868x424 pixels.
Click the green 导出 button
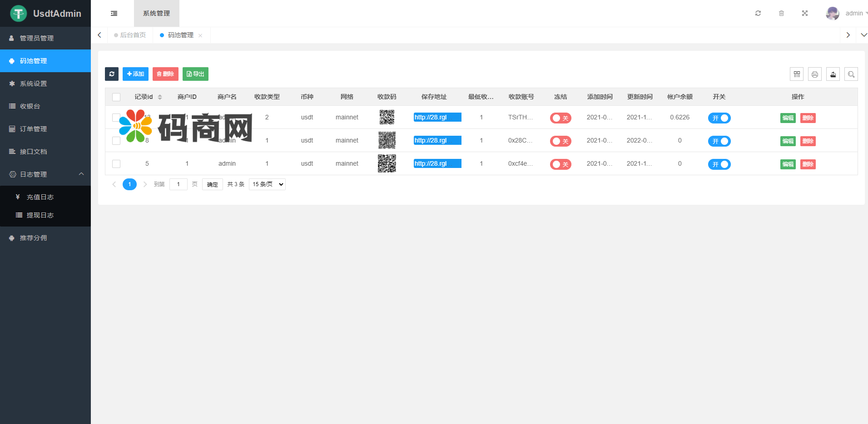[x=195, y=74]
